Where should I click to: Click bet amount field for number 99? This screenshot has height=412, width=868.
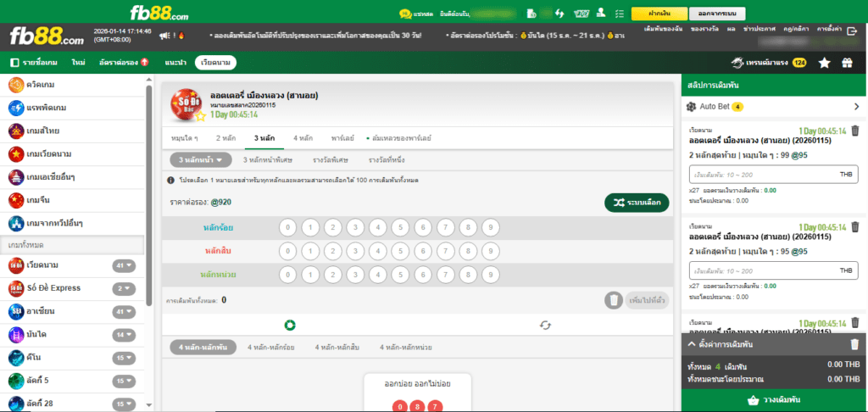[x=773, y=175]
